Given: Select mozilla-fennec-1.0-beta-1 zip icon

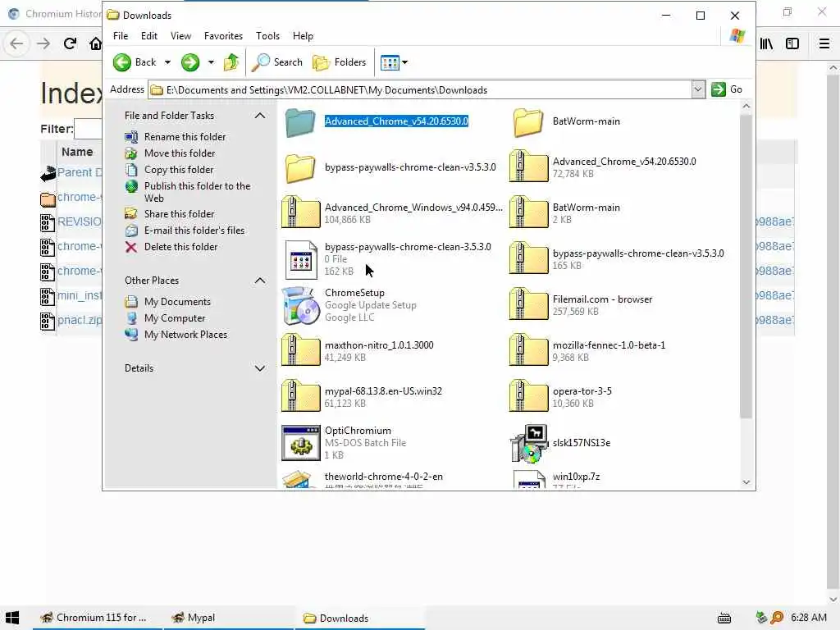Looking at the screenshot, I should pos(528,350).
